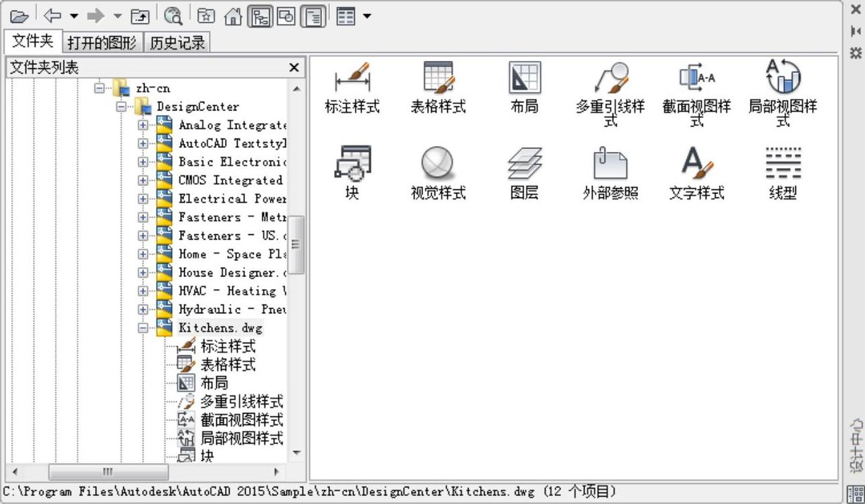Select the 线型 (Linetype) icon

[782, 172]
